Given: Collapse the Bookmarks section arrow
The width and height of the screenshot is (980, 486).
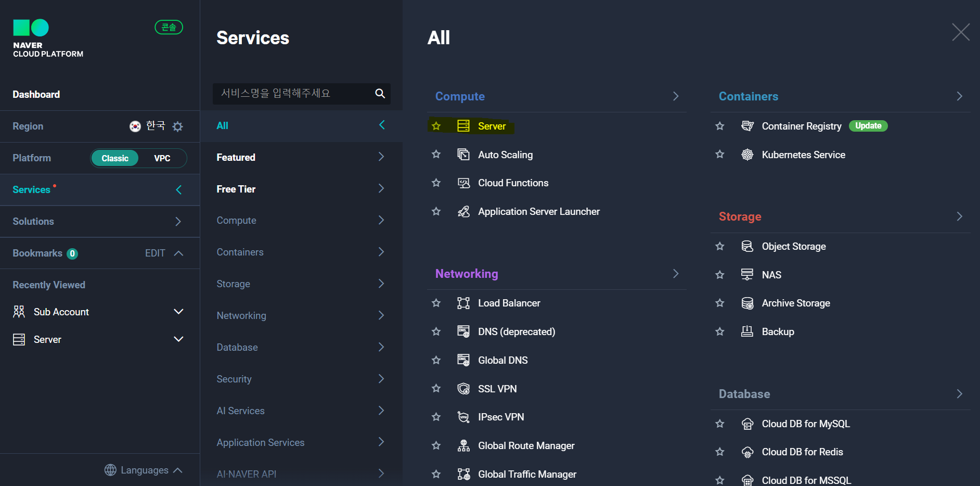Looking at the screenshot, I should point(178,253).
